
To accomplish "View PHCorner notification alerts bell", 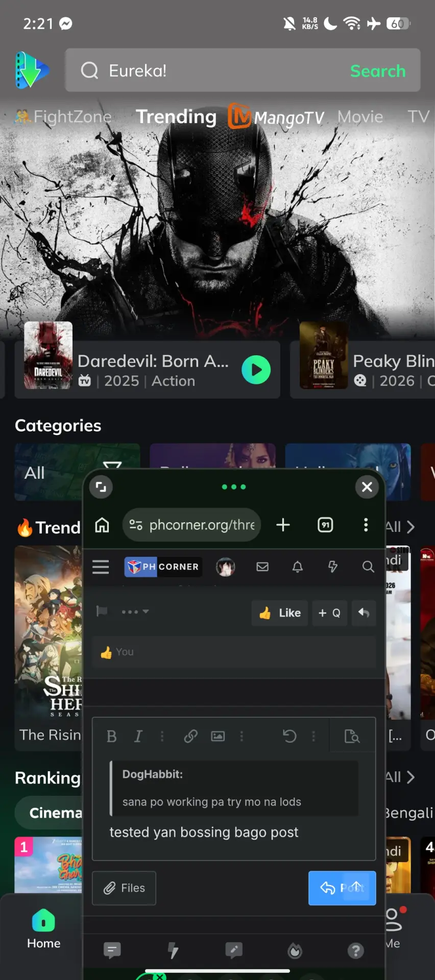I will tap(298, 567).
